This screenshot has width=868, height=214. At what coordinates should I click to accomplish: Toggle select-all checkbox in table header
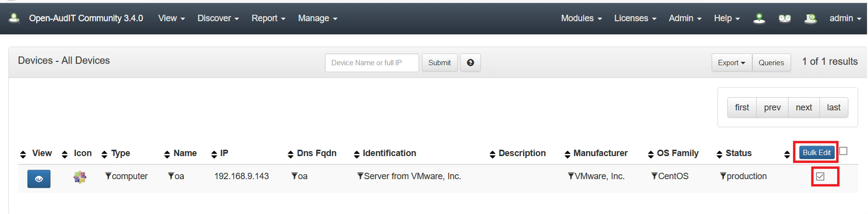843,151
